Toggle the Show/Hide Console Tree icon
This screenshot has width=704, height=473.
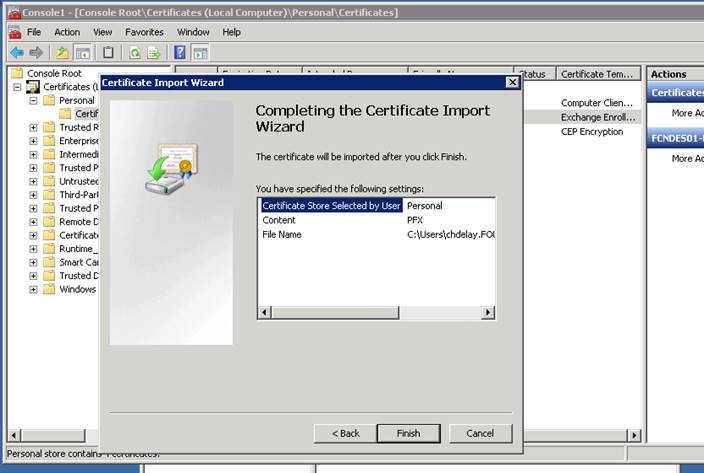coord(83,52)
